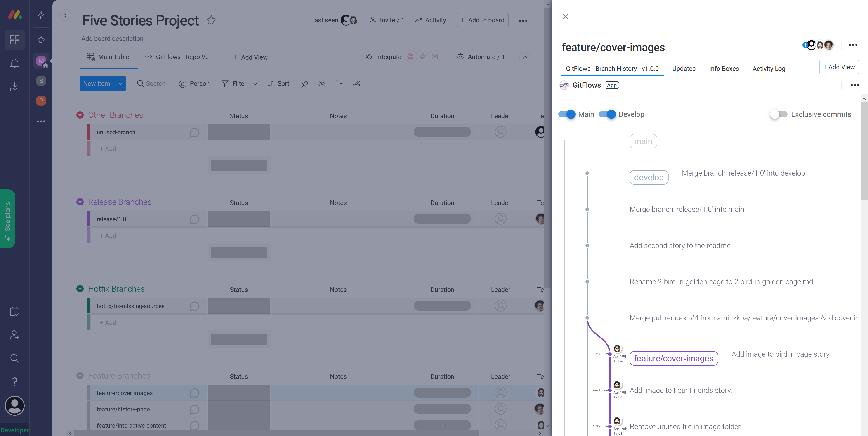Viewport: 868px width, 436px height.
Task: Click the board Search input field
Action: tap(155, 84)
